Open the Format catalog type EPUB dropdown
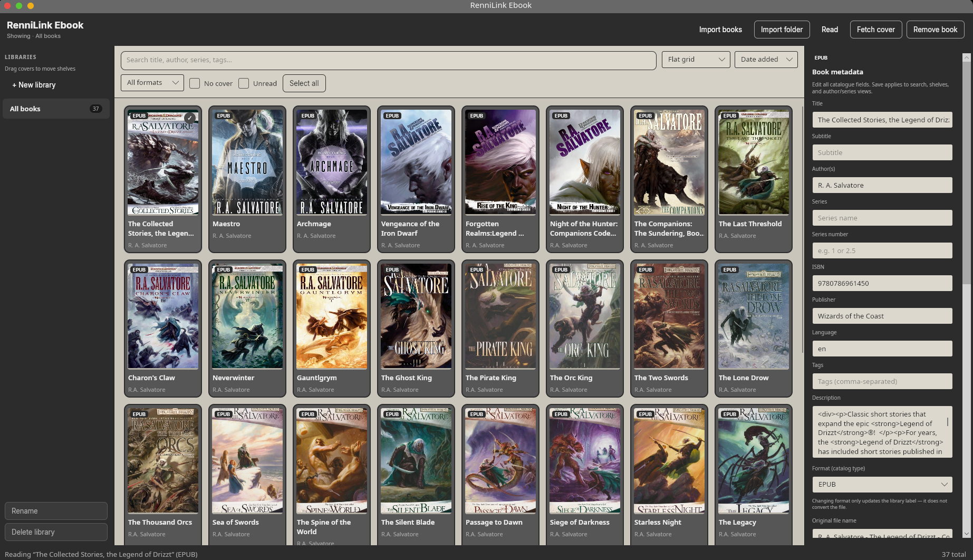The image size is (973, 560). [882, 485]
